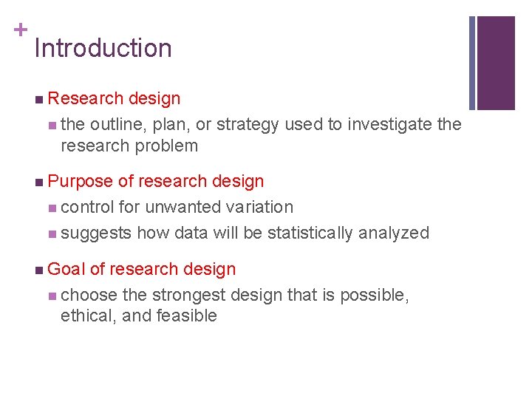This screenshot has height=399, width=532.
Task: Click the text control for unwanted variation
Action: tap(177, 207)
